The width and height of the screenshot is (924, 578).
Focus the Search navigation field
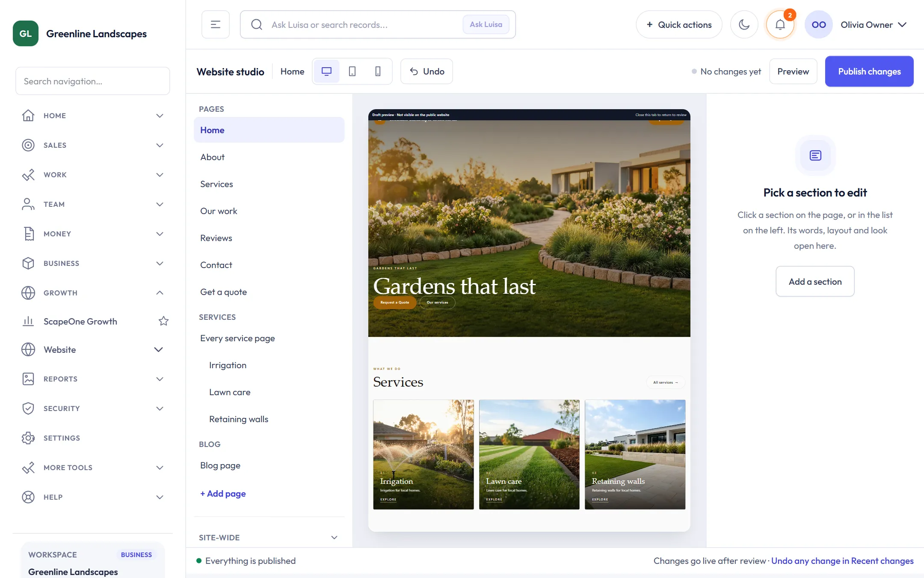pos(92,81)
